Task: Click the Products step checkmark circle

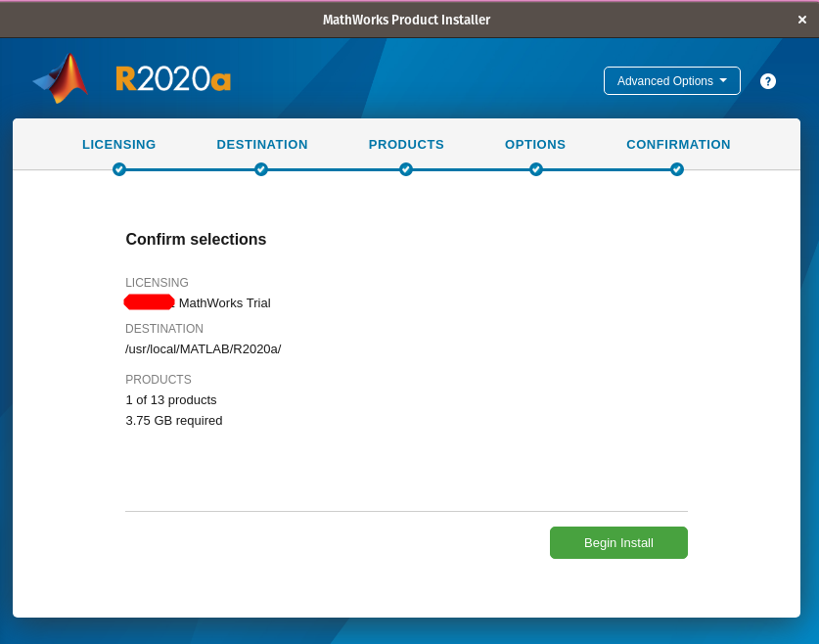Action: point(406,169)
